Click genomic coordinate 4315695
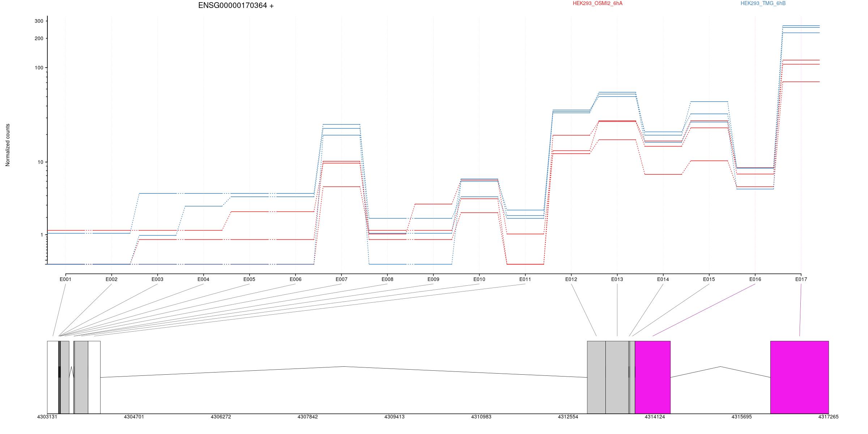The height and width of the screenshot is (434, 868). click(741, 417)
